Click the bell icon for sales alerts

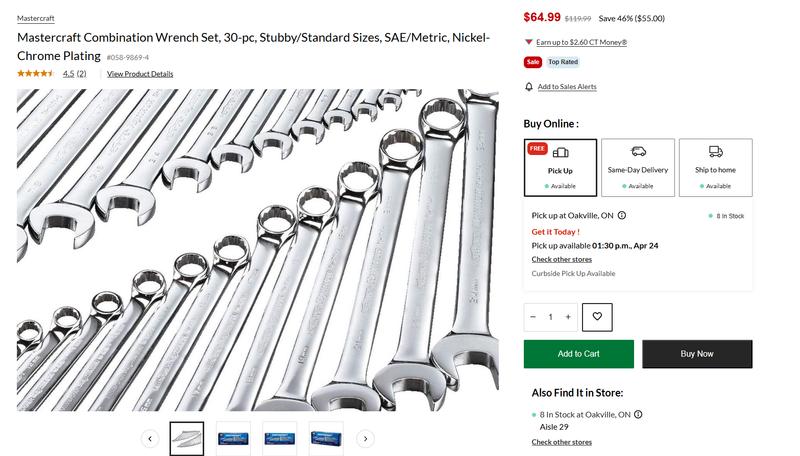click(x=529, y=87)
